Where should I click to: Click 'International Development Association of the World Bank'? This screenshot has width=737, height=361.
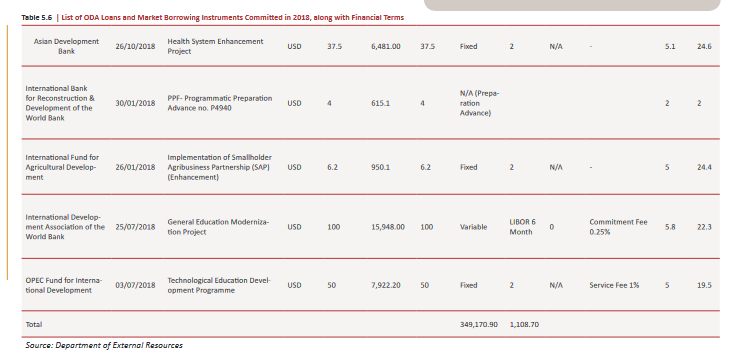click(65, 227)
